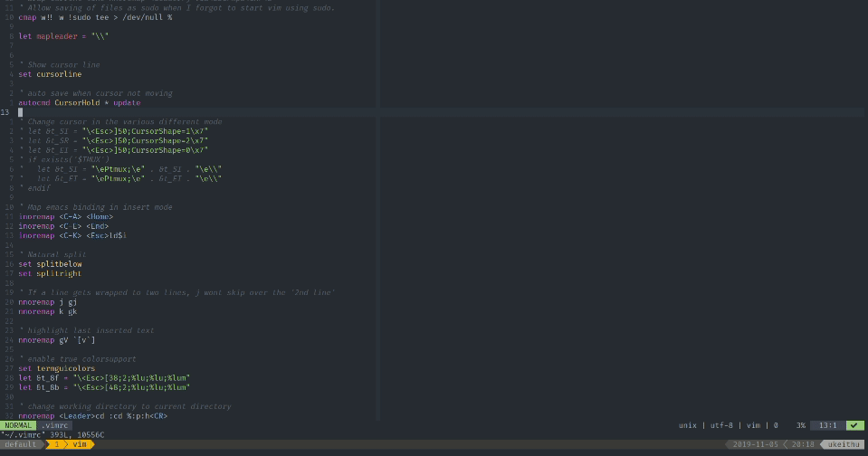Click the 'nnoremap gV' mapping line
This screenshot has width=868, height=456.
(x=56, y=340)
